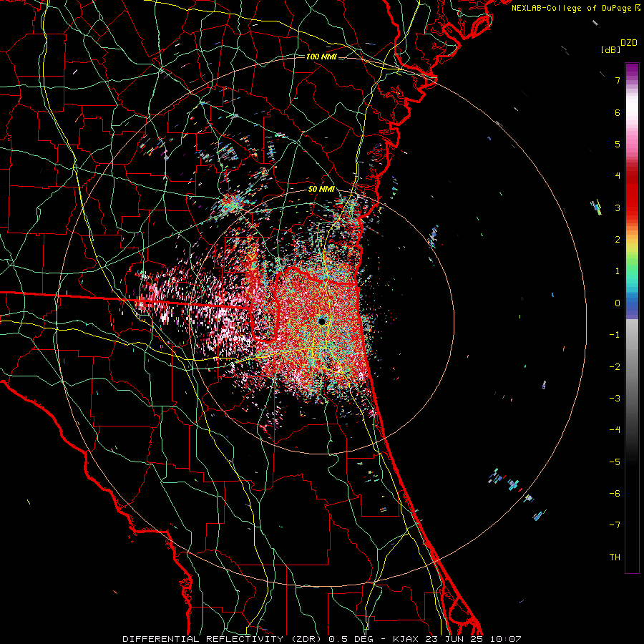This screenshot has height=644, width=644.
Task: Click the scale value -5
Action: click(x=615, y=462)
